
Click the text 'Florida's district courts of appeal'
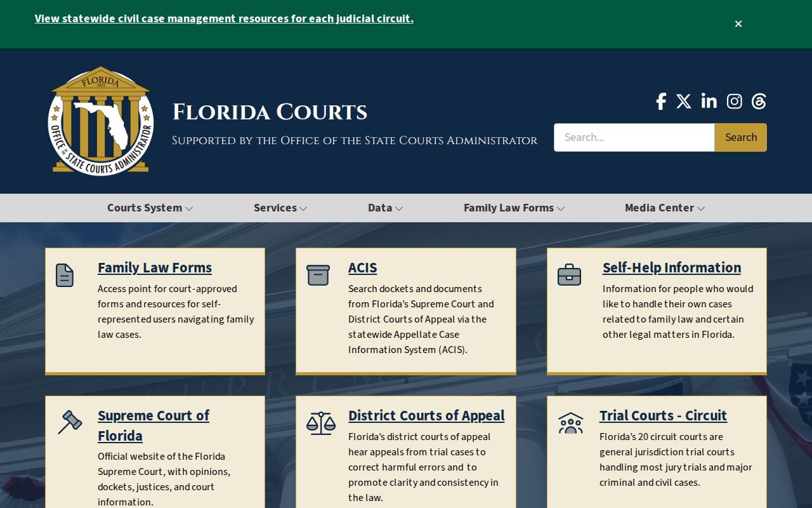(419, 437)
